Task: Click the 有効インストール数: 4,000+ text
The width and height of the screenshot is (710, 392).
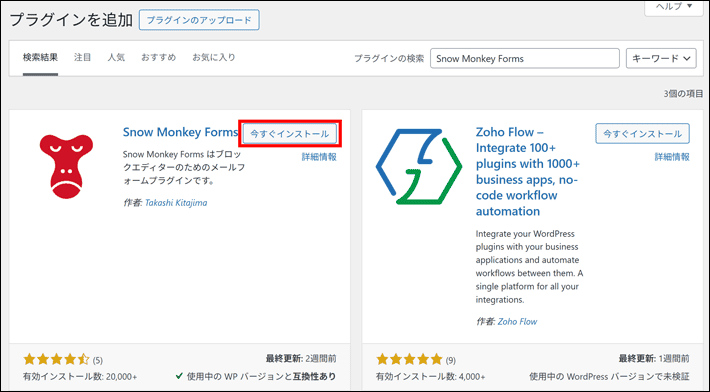Action: tap(431, 377)
